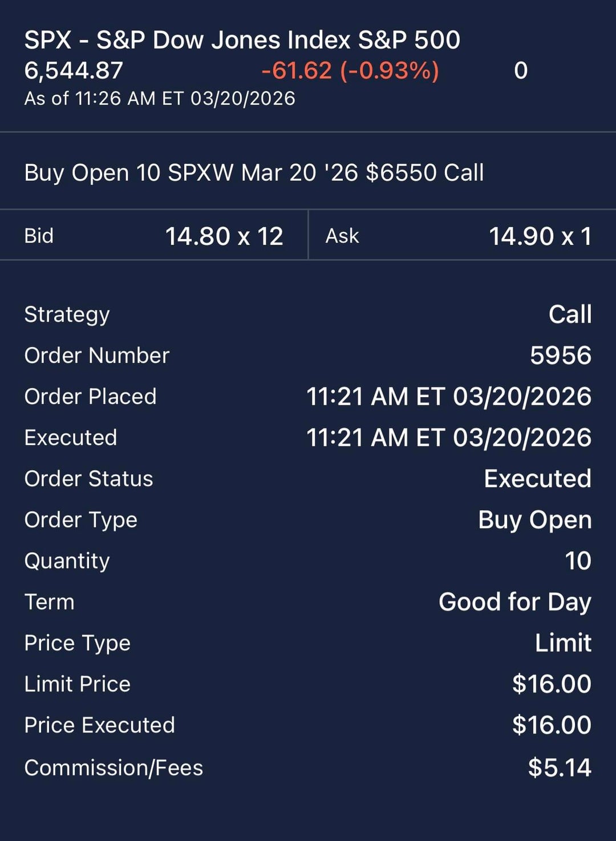Select the Buy Open order type value

pyautogui.click(x=534, y=520)
